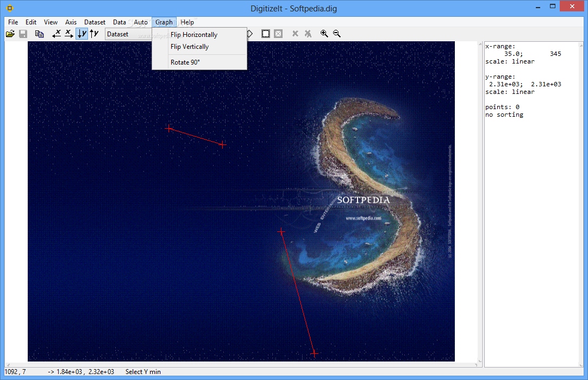Click the save floppy disk icon

click(x=23, y=34)
